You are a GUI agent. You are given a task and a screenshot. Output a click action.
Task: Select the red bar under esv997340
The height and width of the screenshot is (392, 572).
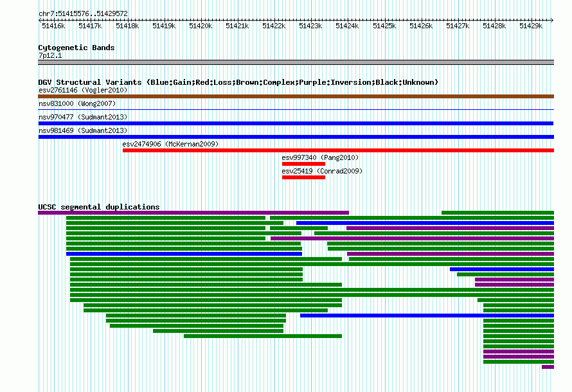tap(303, 164)
